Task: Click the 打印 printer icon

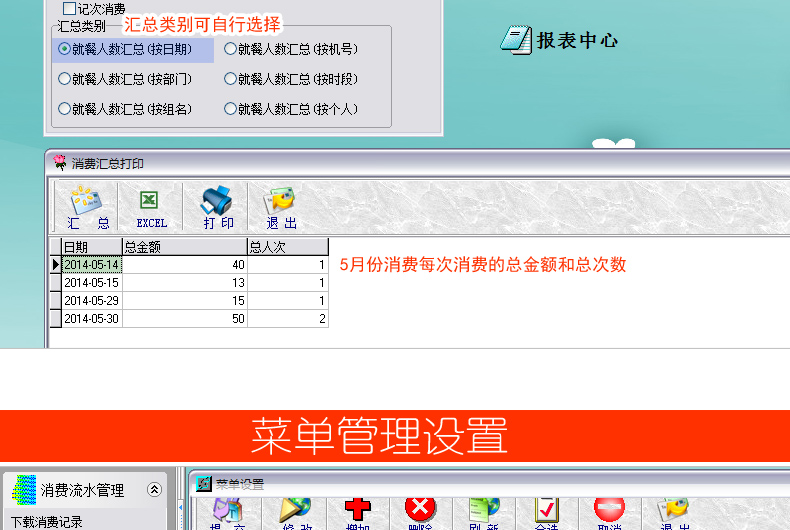Action: [218, 207]
